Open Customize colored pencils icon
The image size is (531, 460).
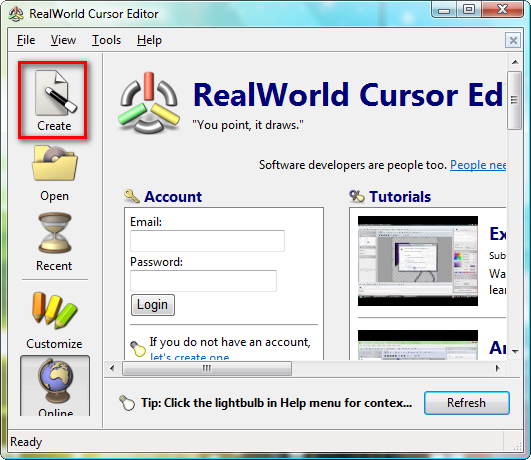tap(54, 310)
